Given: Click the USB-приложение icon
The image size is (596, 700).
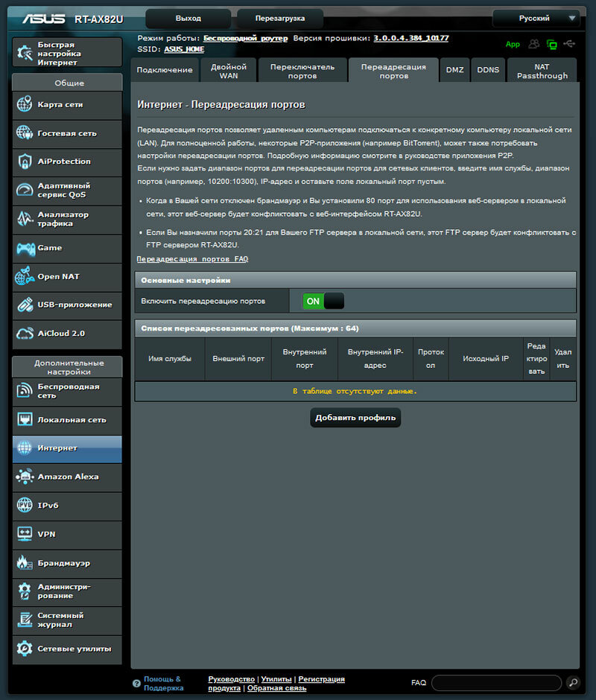Looking at the screenshot, I should click(25, 305).
